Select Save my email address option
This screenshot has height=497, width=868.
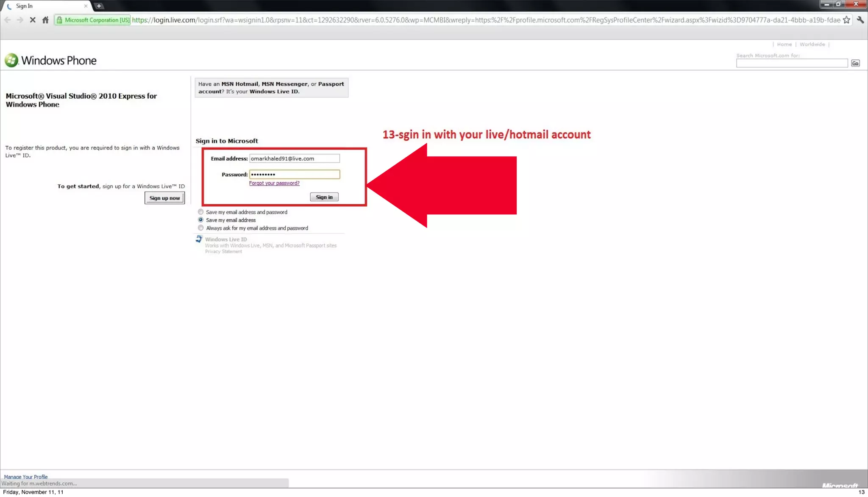(201, 220)
